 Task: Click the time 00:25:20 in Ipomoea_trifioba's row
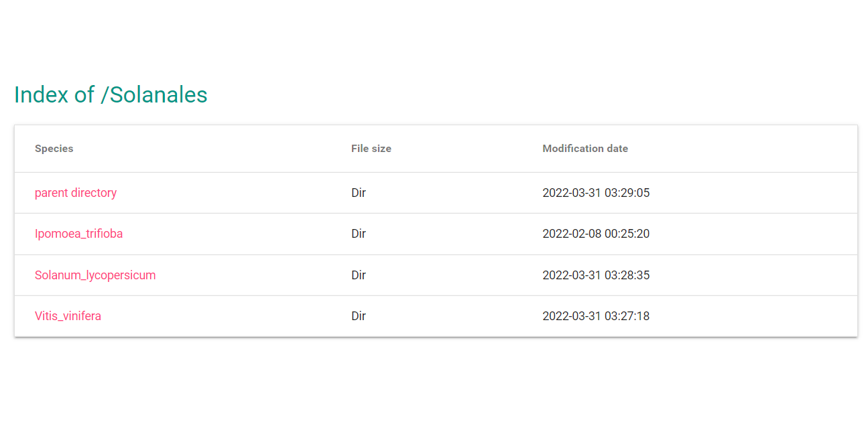(x=627, y=234)
